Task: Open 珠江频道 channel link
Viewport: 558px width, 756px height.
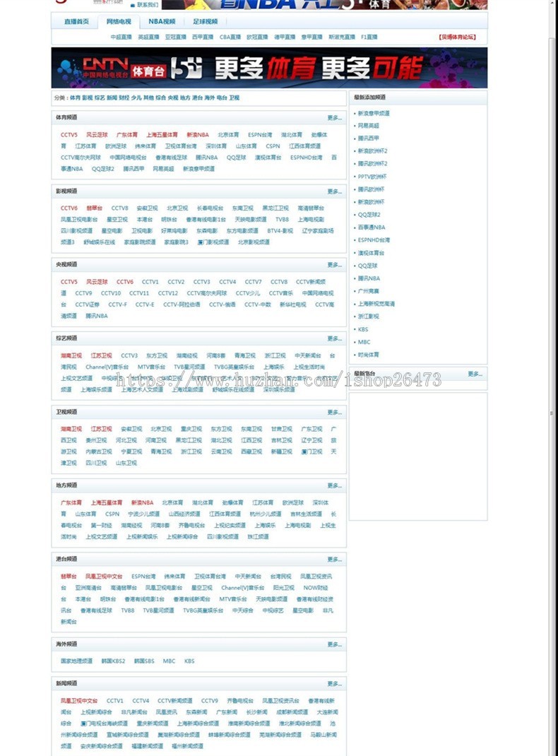Action: coord(259,537)
